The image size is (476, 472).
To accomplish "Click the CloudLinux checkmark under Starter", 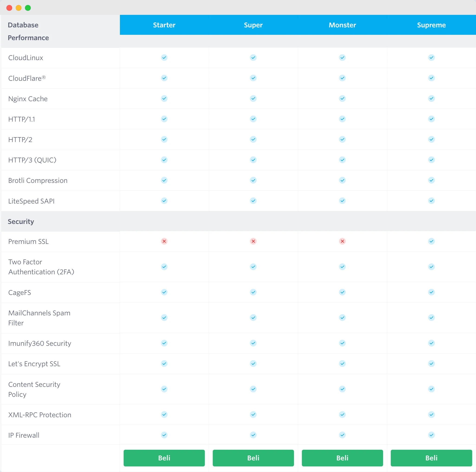I will pyautogui.click(x=164, y=58).
